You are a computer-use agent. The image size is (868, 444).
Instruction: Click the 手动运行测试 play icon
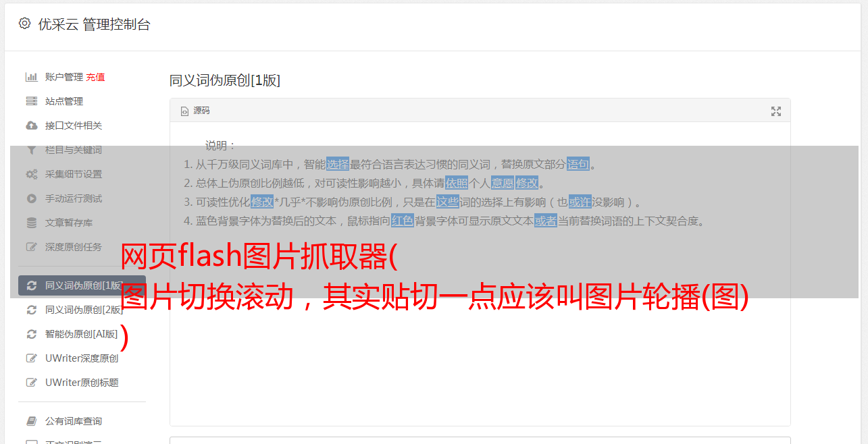[31, 198]
